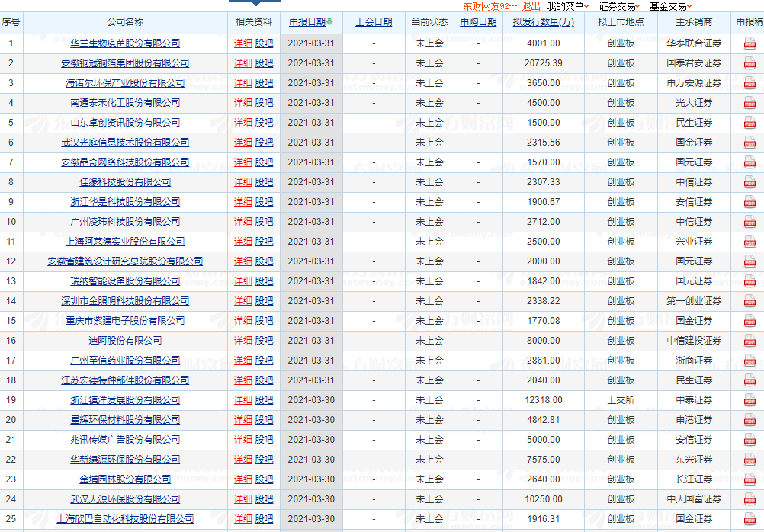Click the 当前状态 column header
Screen dimensions: 764x532
pos(429,22)
